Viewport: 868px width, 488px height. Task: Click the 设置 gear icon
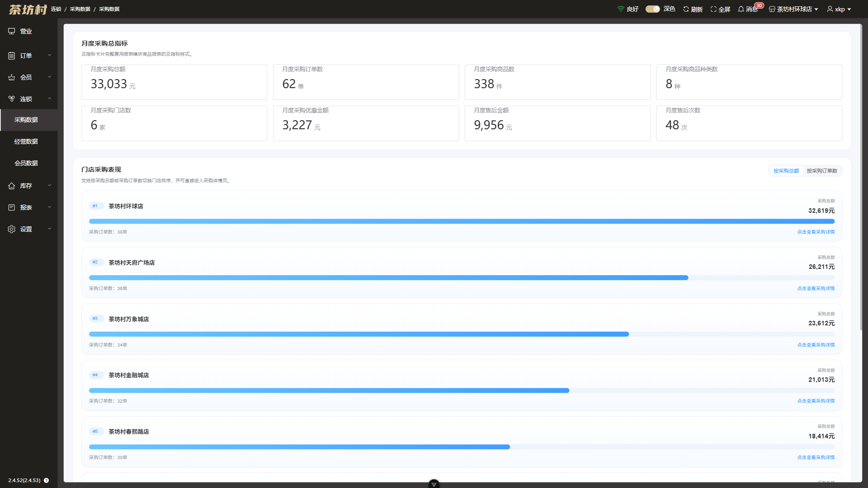[12, 229]
